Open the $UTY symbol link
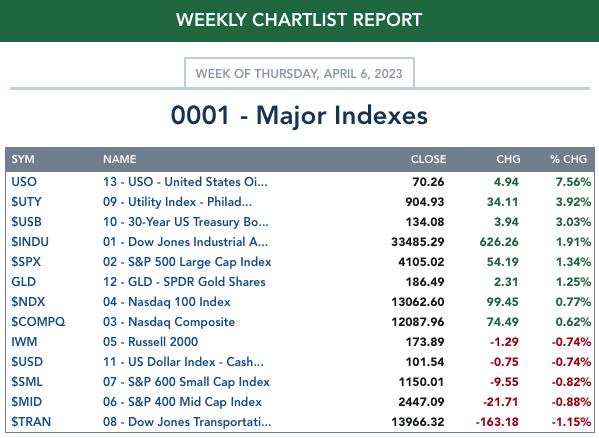Image resolution: width=599 pixels, height=438 pixels. (x=26, y=202)
